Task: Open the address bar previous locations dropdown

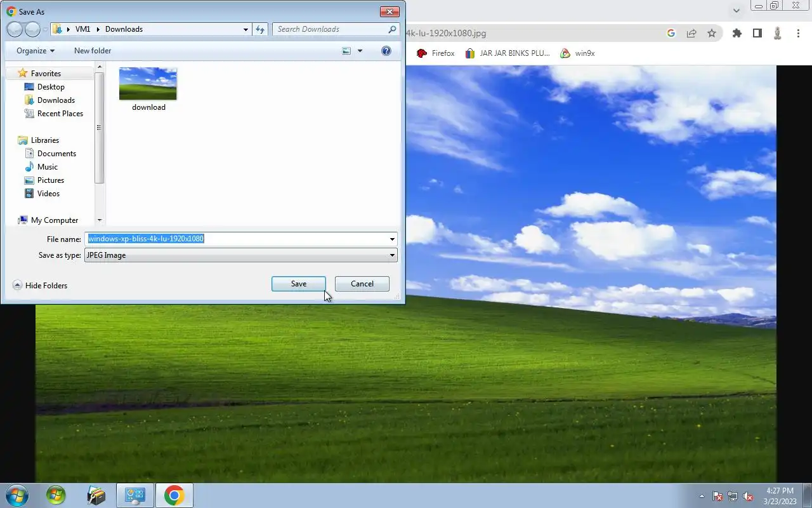Action: pyautogui.click(x=246, y=29)
